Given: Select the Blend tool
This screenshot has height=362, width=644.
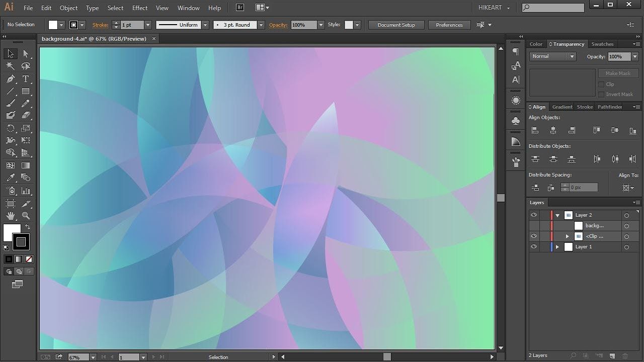Looking at the screenshot, I should 26,177.
